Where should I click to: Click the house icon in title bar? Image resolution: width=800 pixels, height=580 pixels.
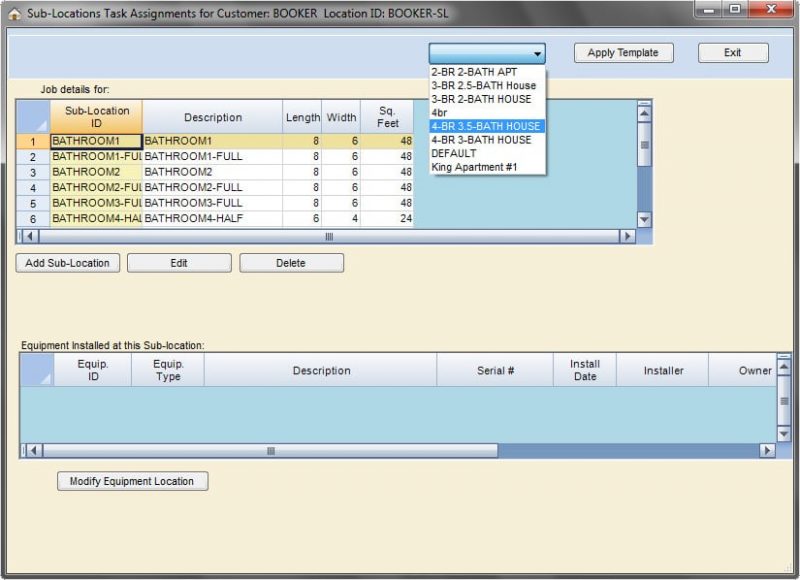[x=14, y=14]
